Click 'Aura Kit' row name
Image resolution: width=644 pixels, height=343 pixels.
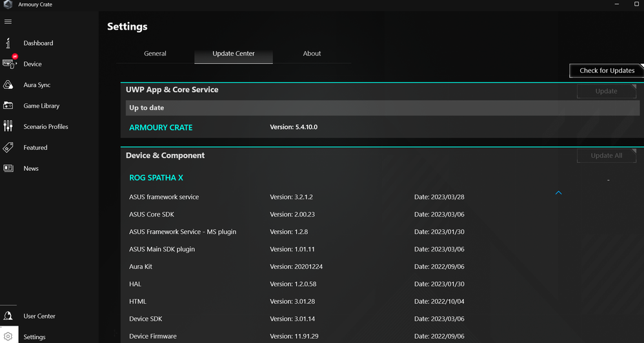(x=141, y=267)
